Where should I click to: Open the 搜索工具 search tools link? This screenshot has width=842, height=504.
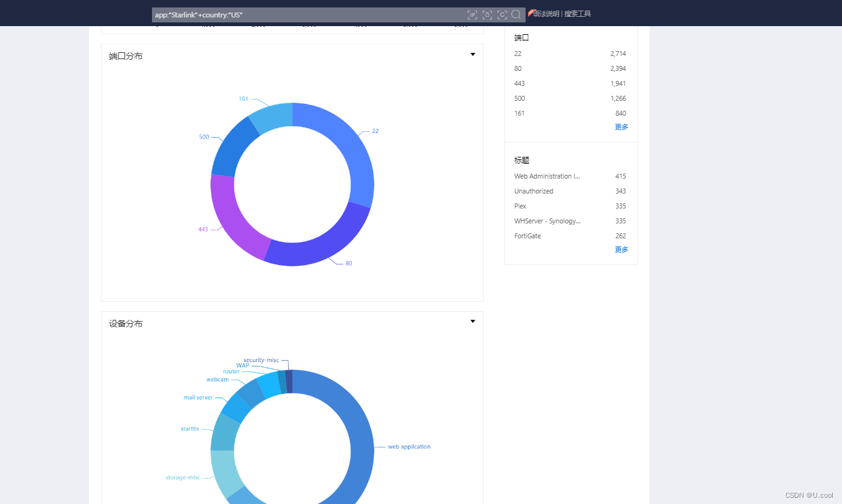pos(577,14)
